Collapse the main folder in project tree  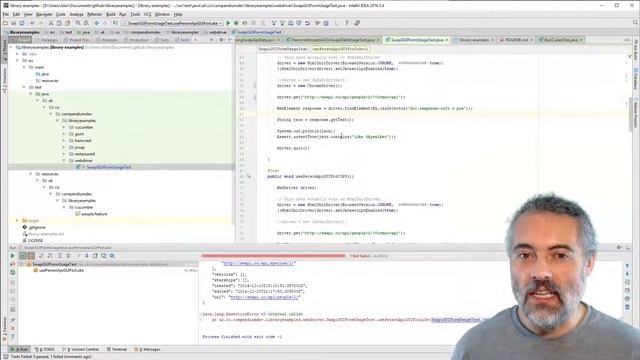(24, 67)
